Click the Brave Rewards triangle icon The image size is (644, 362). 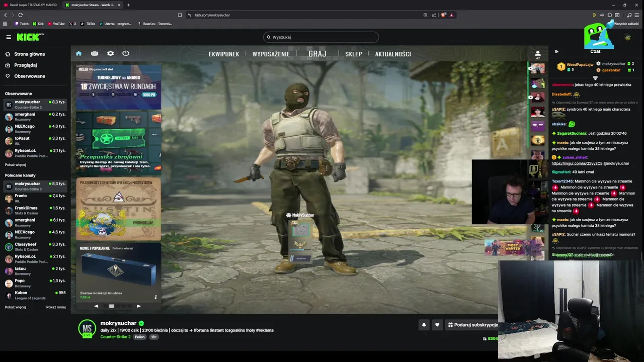[x=451, y=15]
